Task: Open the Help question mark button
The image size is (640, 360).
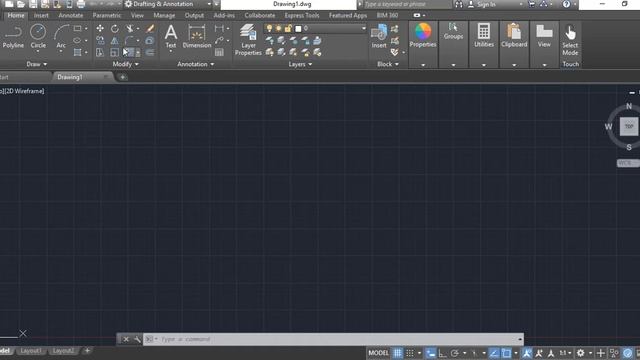Action: (566, 4)
